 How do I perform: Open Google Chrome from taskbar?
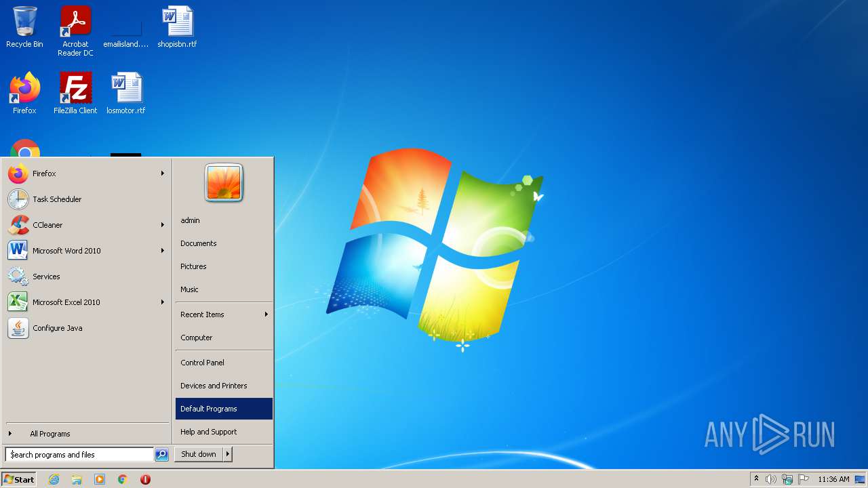coord(123,479)
